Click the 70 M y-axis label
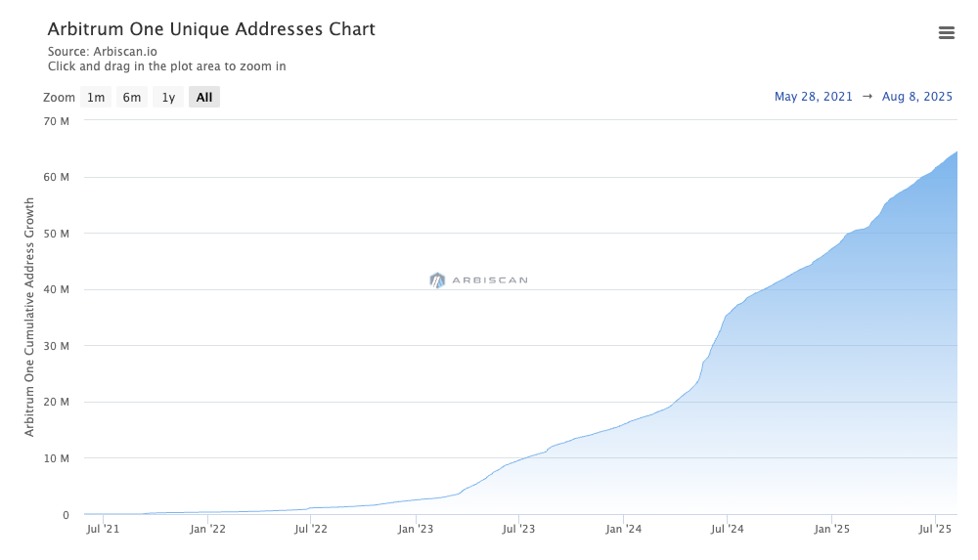The width and height of the screenshot is (978, 560). tap(56, 121)
